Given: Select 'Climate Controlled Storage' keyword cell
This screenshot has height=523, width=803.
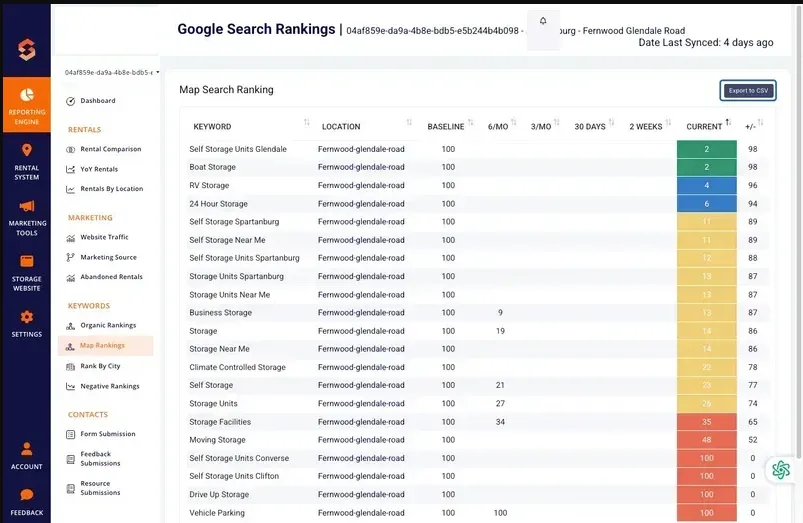Looking at the screenshot, I should 237,367.
